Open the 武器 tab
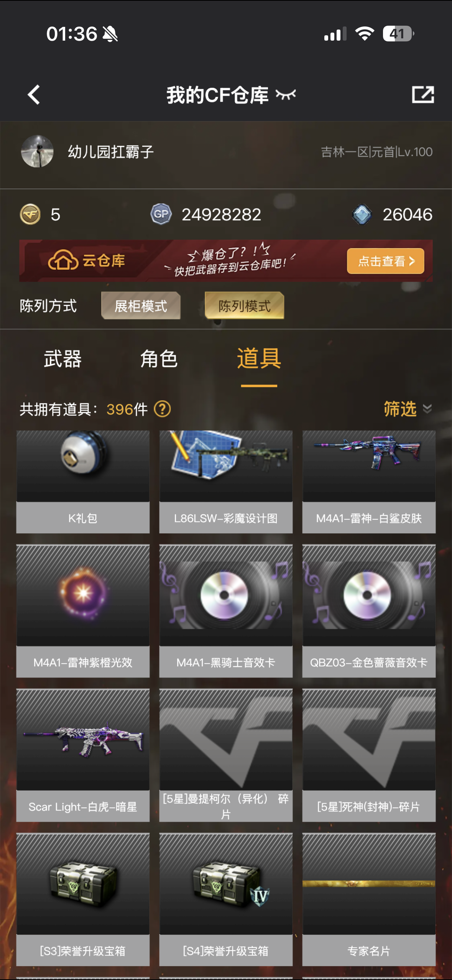This screenshot has width=452, height=980. 62,359
